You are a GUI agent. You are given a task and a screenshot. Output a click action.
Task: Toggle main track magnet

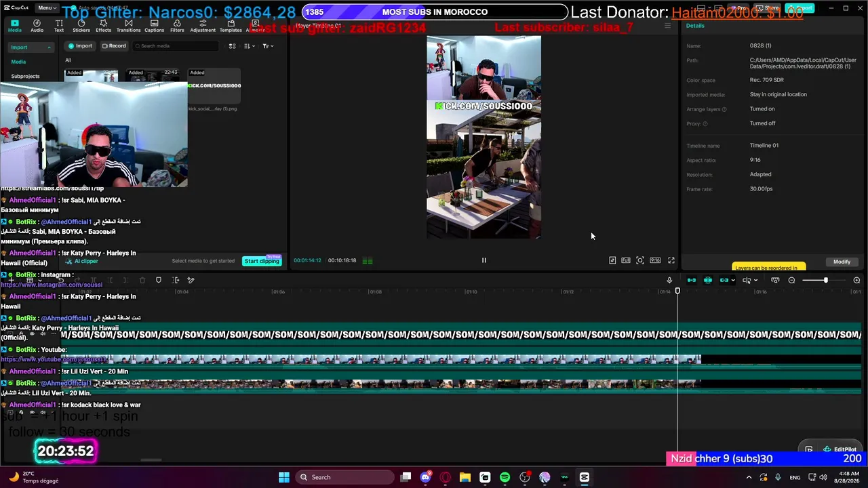pyautogui.click(x=692, y=280)
